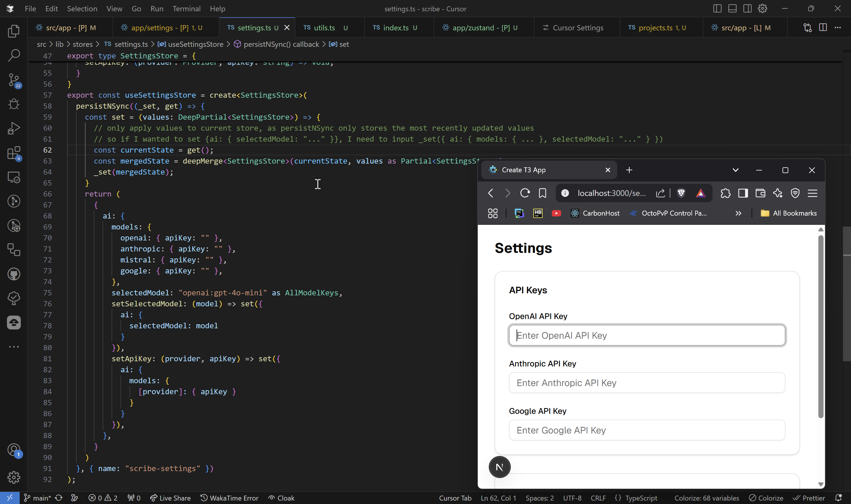
Task: Open the browser wallet icon
Action: click(760, 193)
